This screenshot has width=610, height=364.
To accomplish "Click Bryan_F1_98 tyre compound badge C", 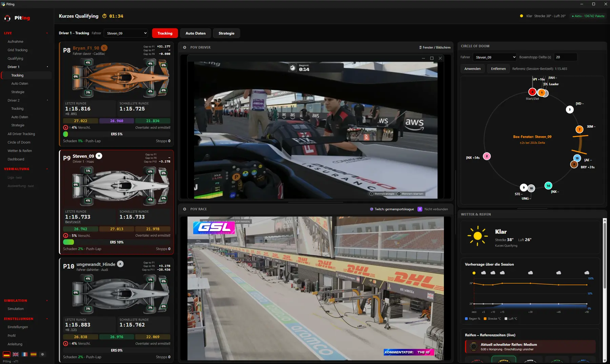I will [104, 48].
